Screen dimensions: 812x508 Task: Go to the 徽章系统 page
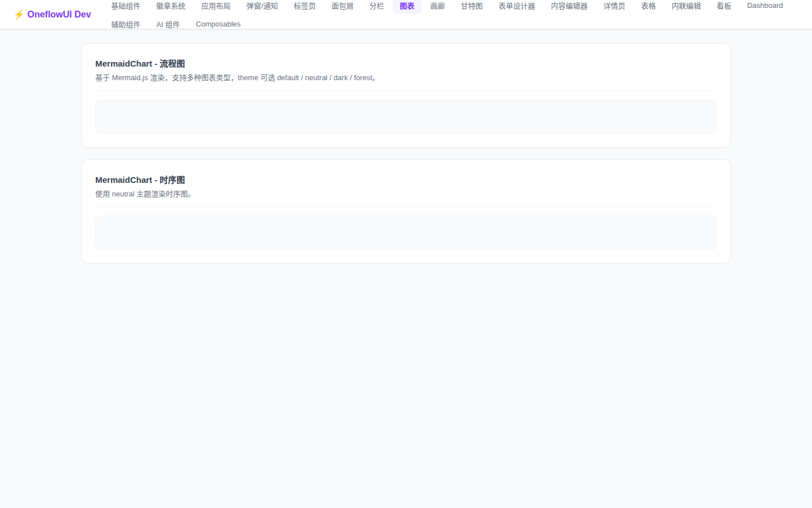coord(171,6)
